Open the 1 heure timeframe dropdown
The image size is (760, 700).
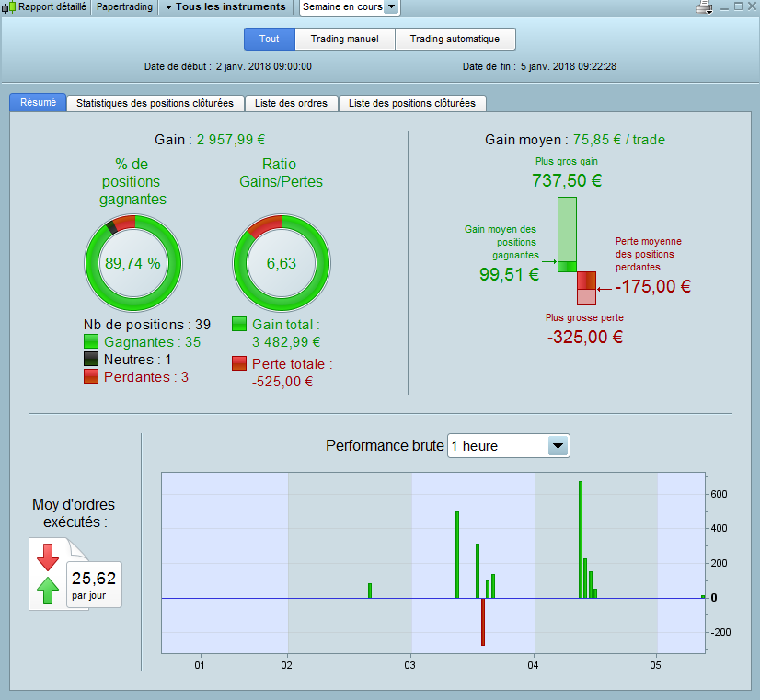(x=508, y=446)
